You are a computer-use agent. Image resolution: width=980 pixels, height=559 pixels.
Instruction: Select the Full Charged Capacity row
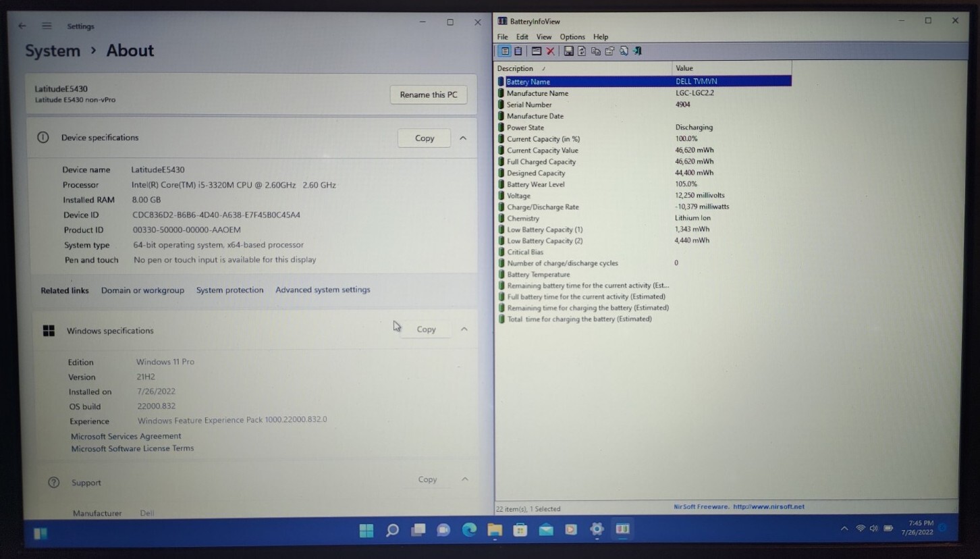coord(644,161)
